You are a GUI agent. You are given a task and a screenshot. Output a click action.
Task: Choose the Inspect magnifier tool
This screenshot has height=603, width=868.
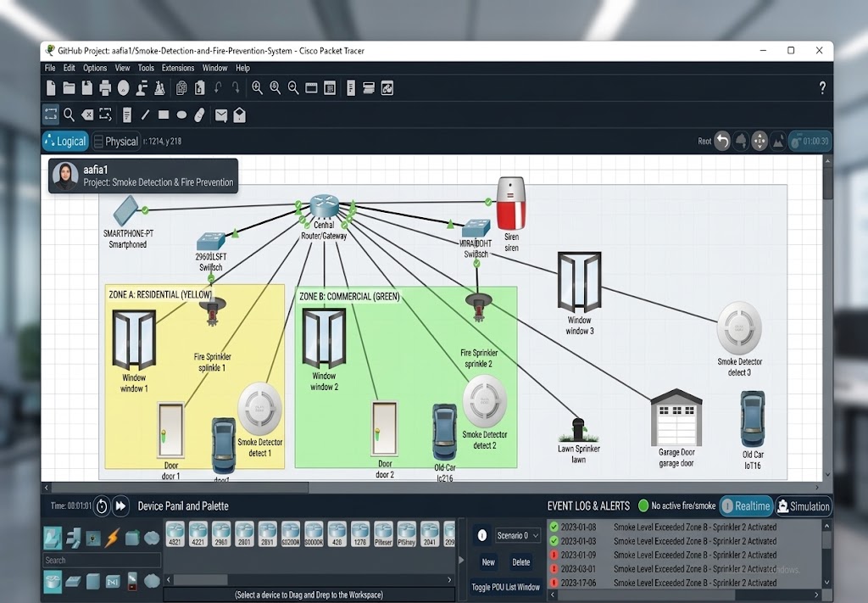pos(70,114)
